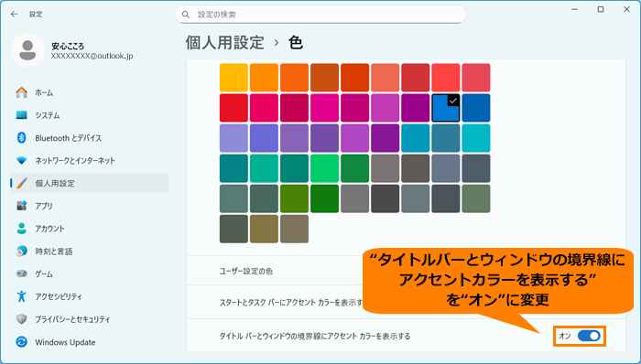
Task: Maximize the settings window
Action: click(601, 9)
